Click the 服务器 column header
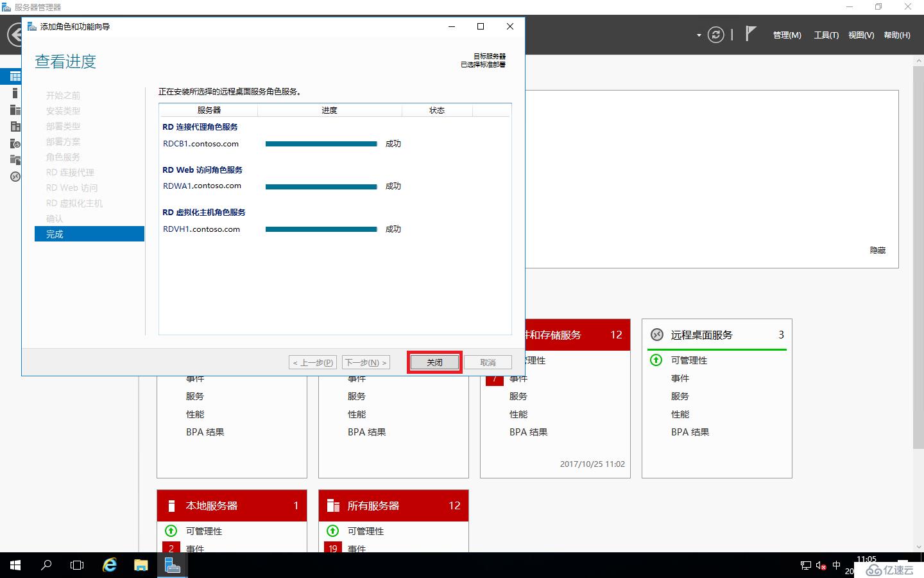Viewport: 924px width, 578px height. click(209, 110)
